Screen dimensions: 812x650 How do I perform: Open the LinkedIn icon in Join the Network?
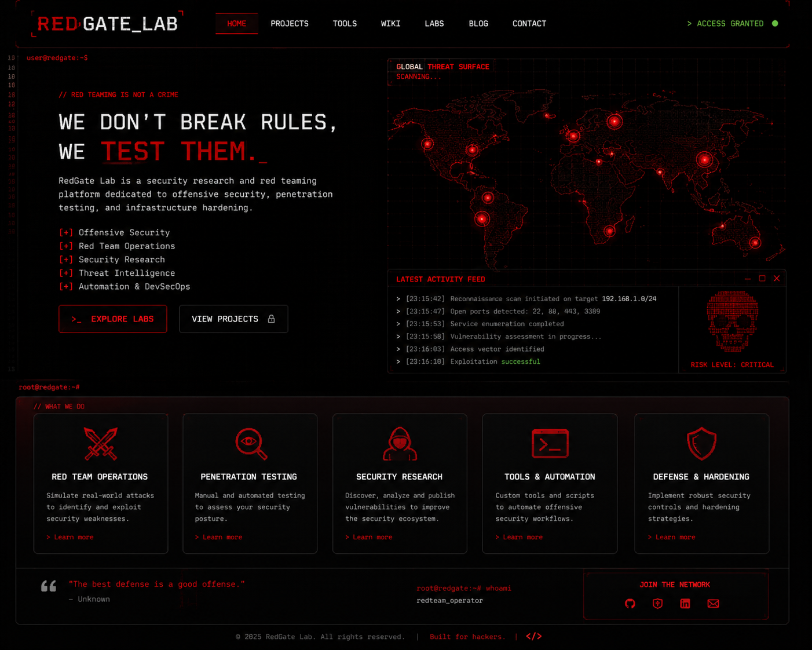685,604
